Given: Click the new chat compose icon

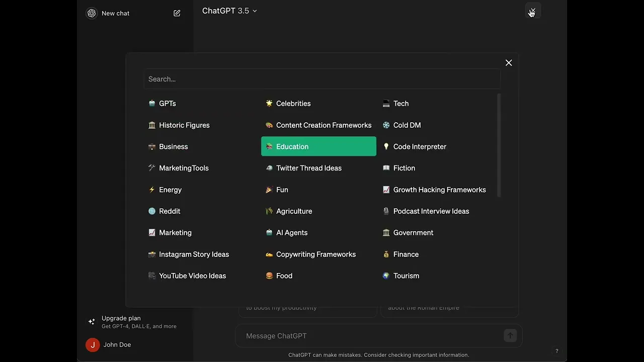Looking at the screenshot, I should point(177,13).
